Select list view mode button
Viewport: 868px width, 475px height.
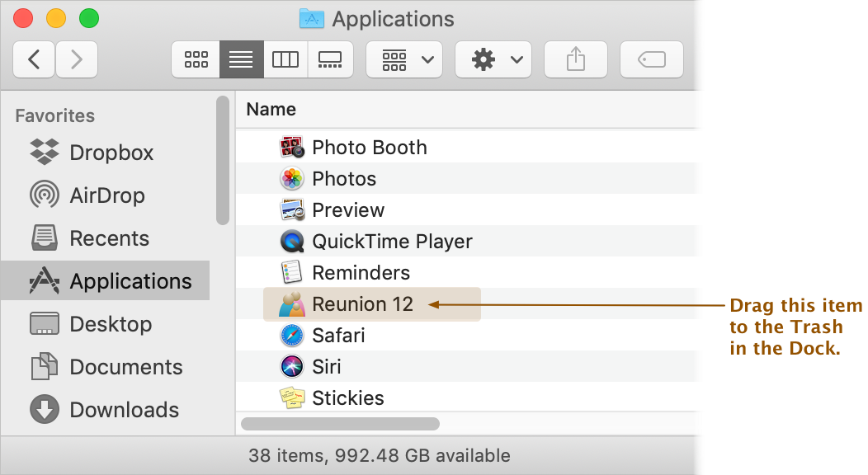click(x=242, y=59)
